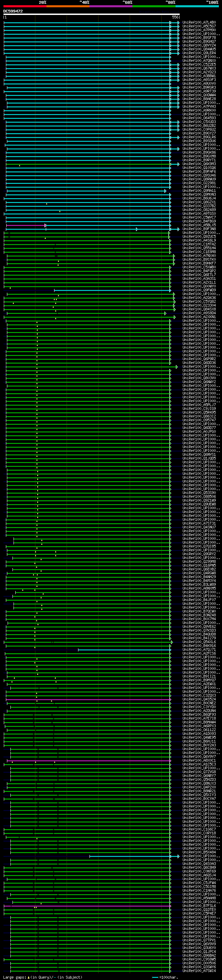The width and height of the screenshot is (222, 980).
Task: Select hit label UniRef100_Q9FWD9
Action: [x=199, y=290]
